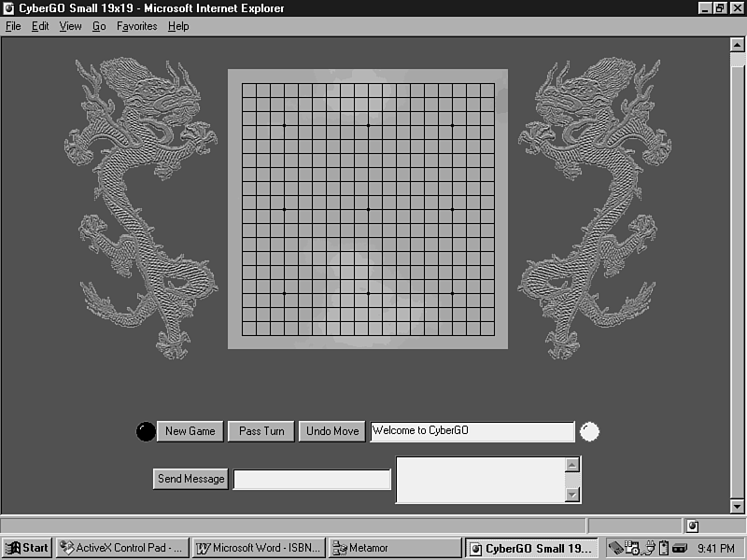This screenshot has height=560, width=747.
Task: Click the Task Scheduler tray icon
Action: [x=632, y=548]
